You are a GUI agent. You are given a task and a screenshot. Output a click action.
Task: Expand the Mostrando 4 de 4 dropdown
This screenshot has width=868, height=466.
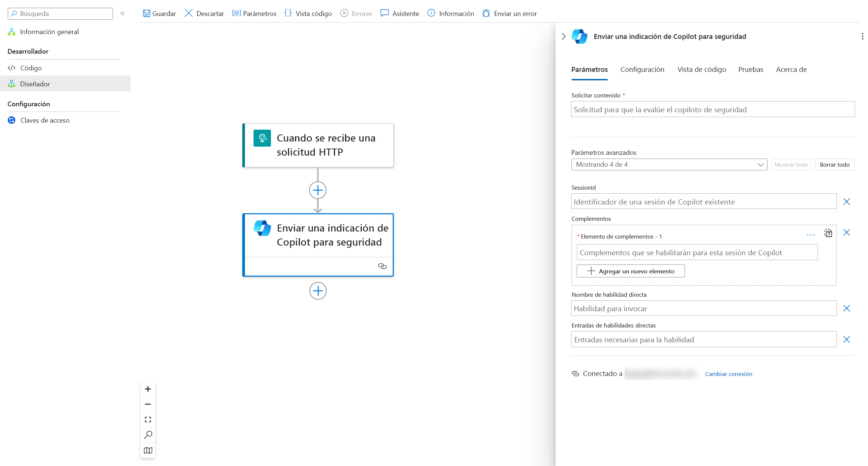(761, 164)
